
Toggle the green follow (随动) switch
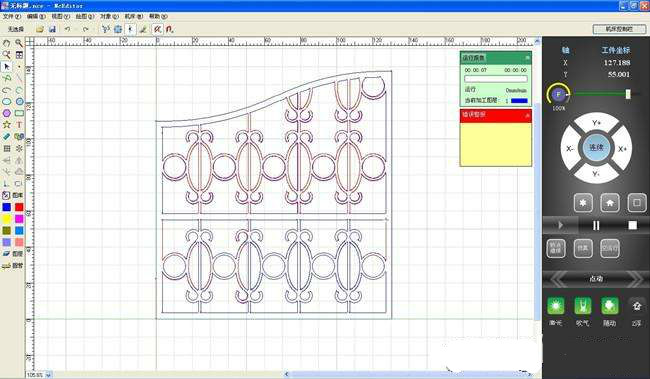pyautogui.click(x=609, y=306)
